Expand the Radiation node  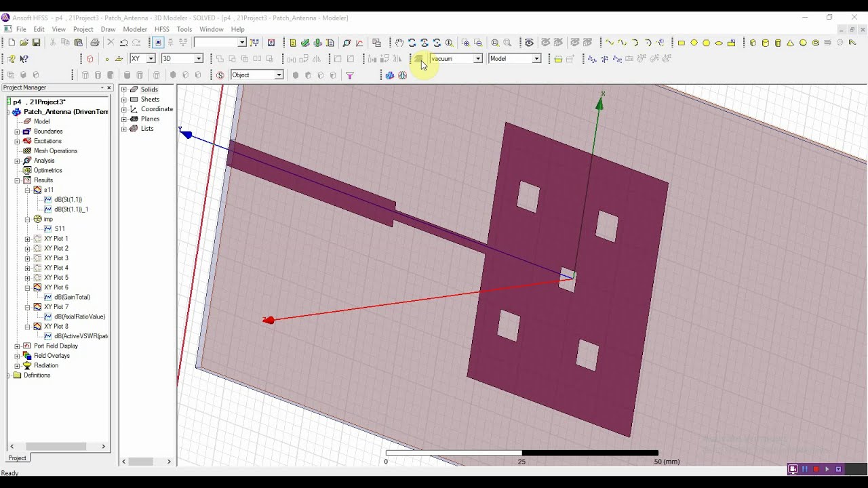[17, 365]
